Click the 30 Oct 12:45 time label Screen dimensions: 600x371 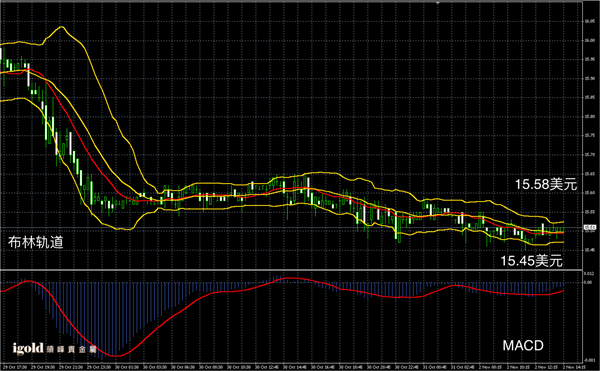266,367
